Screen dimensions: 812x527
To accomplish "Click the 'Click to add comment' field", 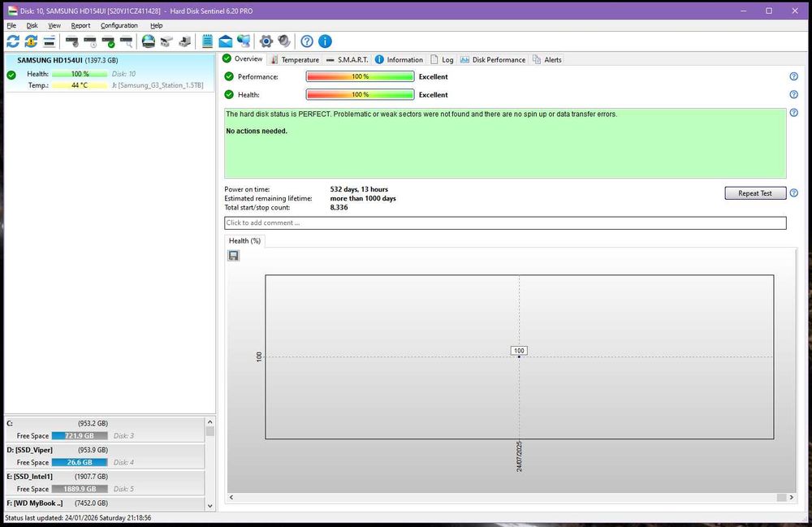I will 505,222.
